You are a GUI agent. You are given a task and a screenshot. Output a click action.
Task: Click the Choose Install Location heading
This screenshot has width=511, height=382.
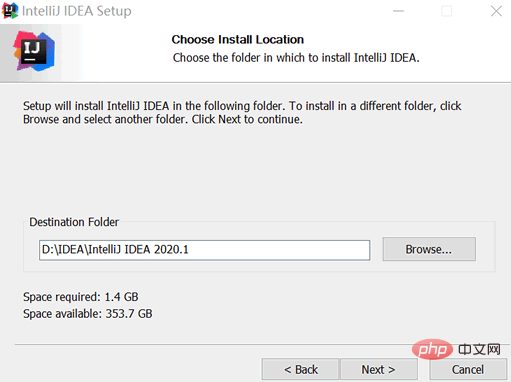(238, 40)
